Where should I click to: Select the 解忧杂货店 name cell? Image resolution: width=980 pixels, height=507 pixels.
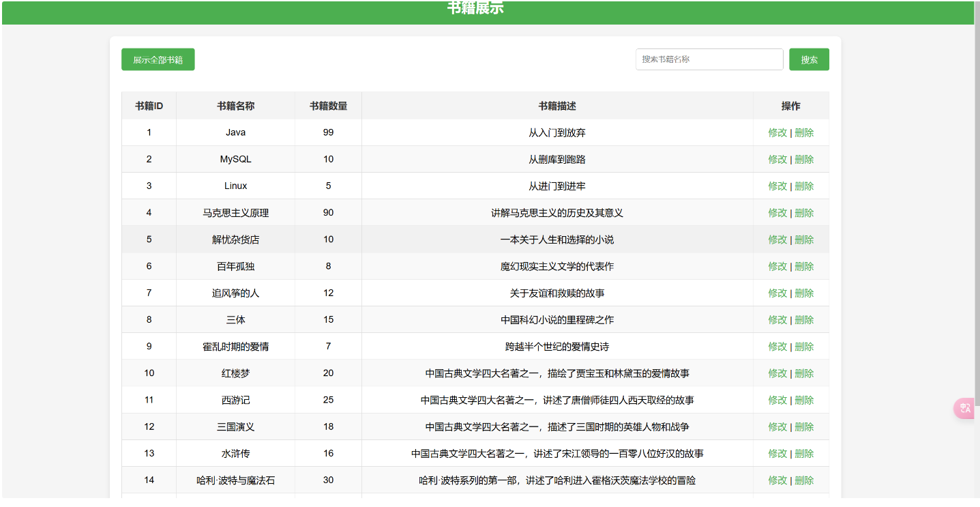(236, 240)
